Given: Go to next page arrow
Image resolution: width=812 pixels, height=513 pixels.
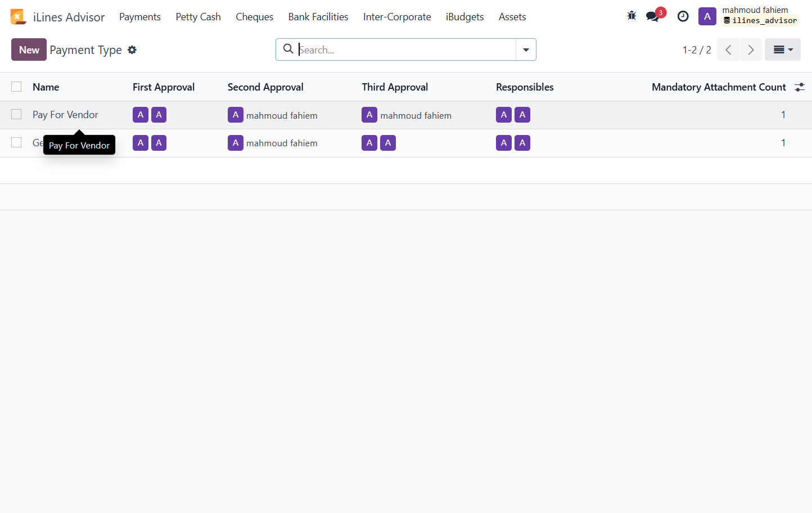Looking at the screenshot, I should pos(751,49).
